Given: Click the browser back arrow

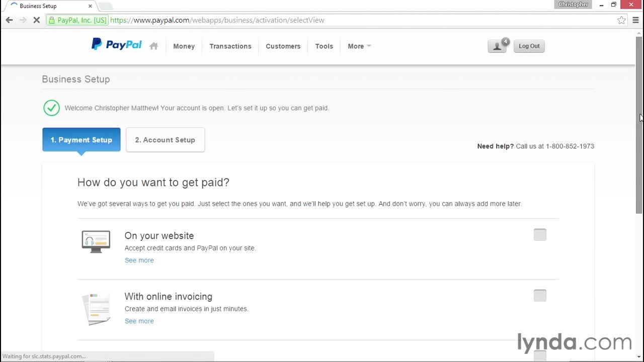Looking at the screenshot, I should [9, 20].
